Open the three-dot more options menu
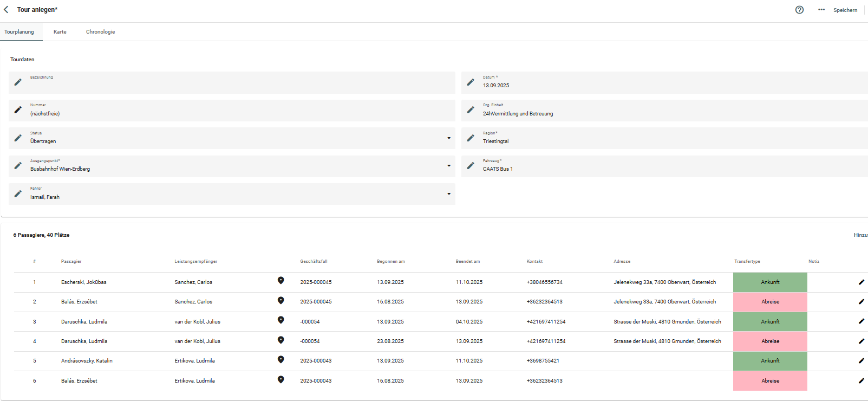This screenshot has height=401, width=868. click(x=821, y=10)
